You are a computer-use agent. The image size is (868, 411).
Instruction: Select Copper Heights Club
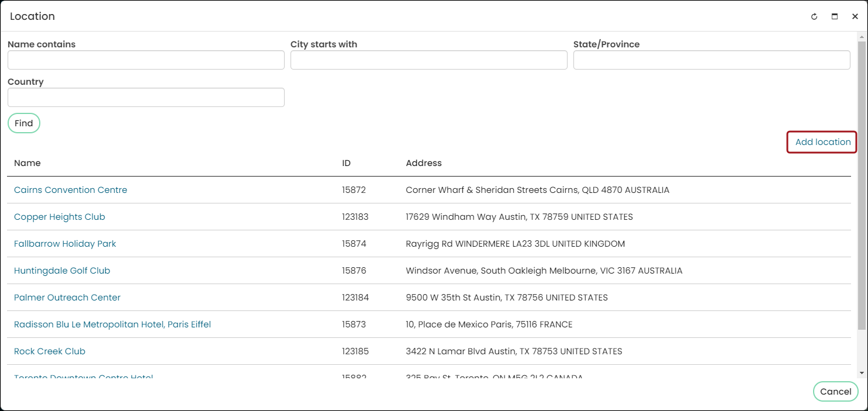point(60,217)
